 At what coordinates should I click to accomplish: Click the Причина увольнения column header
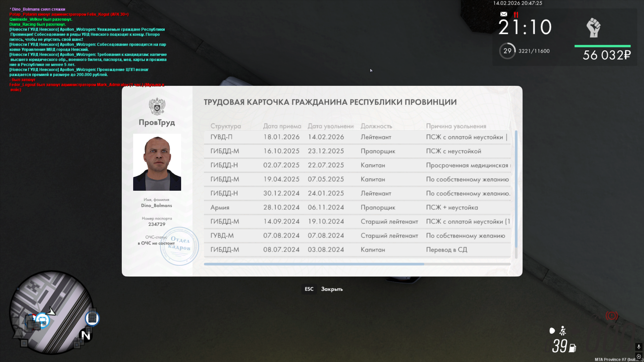pos(456,126)
